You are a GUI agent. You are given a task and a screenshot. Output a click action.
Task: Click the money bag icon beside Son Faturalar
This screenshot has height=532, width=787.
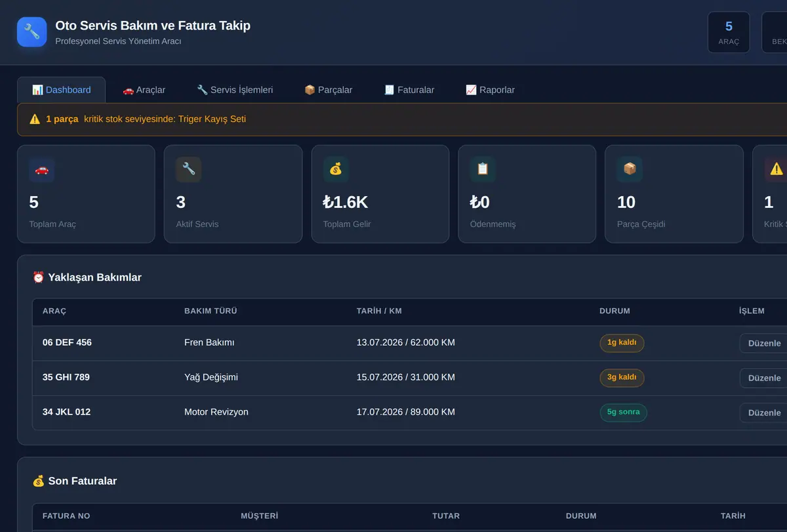coord(39,481)
